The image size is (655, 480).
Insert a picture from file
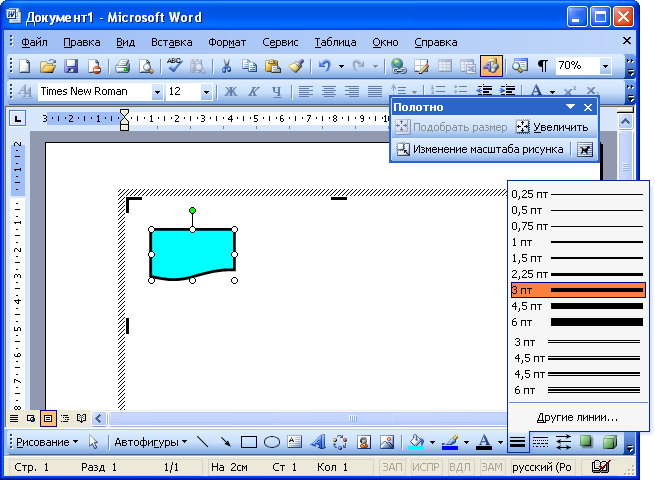tap(387, 442)
